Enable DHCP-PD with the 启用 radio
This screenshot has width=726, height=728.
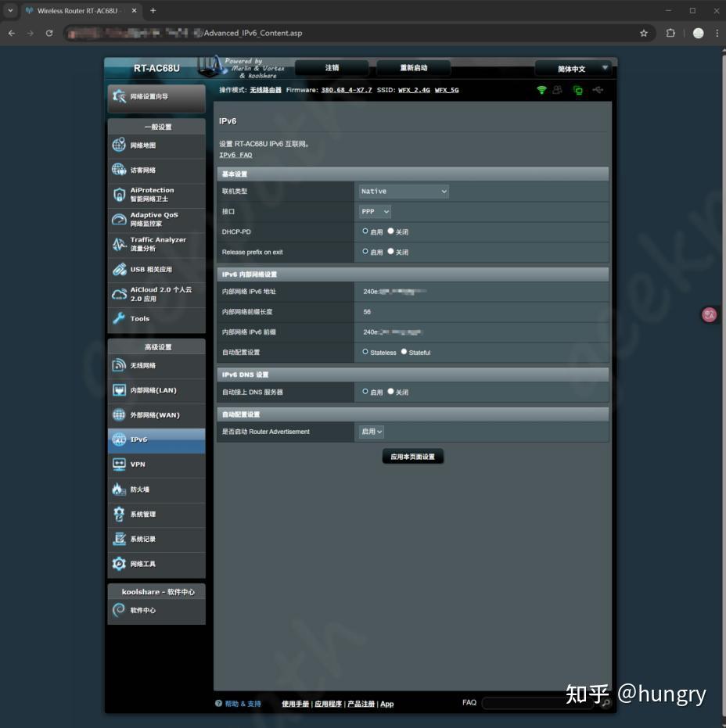pos(365,231)
